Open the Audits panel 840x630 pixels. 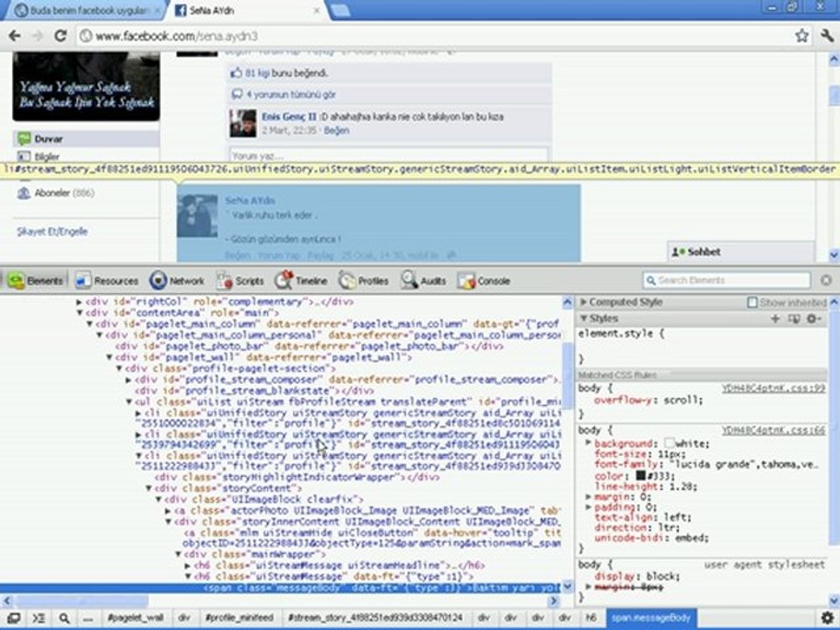click(423, 281)
